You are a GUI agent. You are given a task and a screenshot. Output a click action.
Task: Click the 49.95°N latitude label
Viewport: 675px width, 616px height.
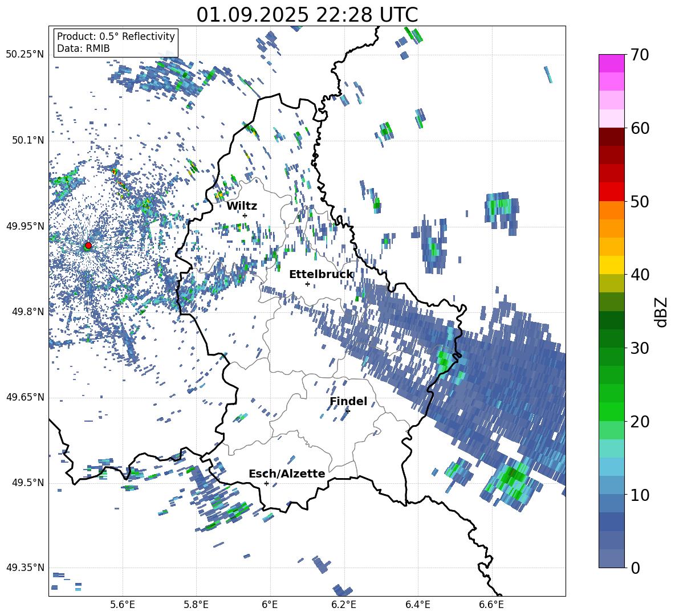[x=25, y=226]
